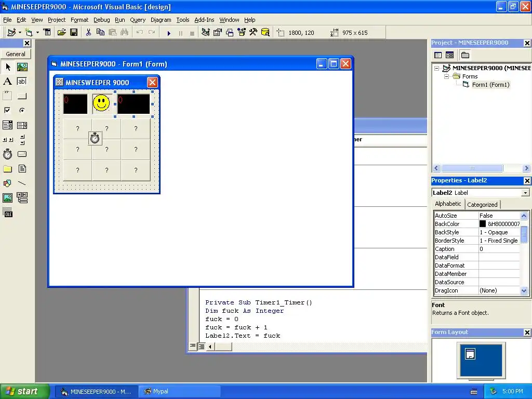Select the DirListBox folder tool

point(7,169)
